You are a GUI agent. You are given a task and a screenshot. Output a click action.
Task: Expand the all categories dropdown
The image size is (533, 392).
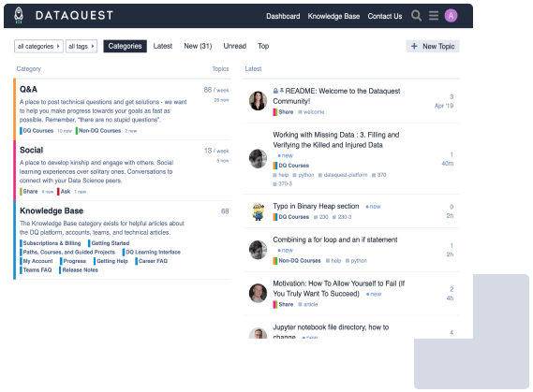click(x=38, y=46)
